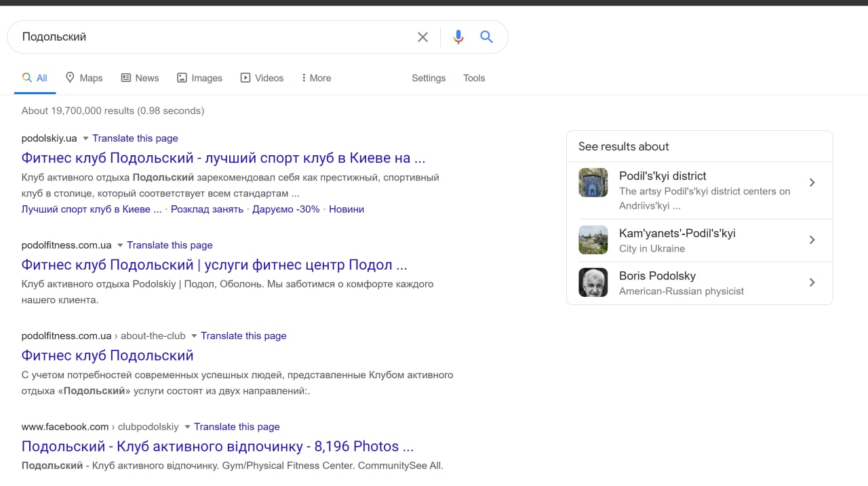Translate the Facebook clubpodolskiy result page
Image resolution: width=868 pixels, height=486 pixels.
237,427
